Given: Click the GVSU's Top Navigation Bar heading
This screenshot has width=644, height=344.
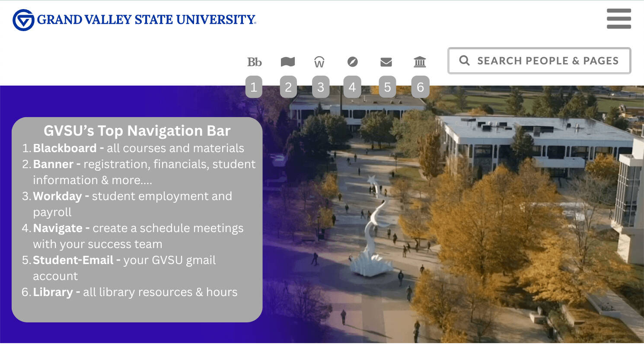Looking at the screenshot, I should 137,131.
